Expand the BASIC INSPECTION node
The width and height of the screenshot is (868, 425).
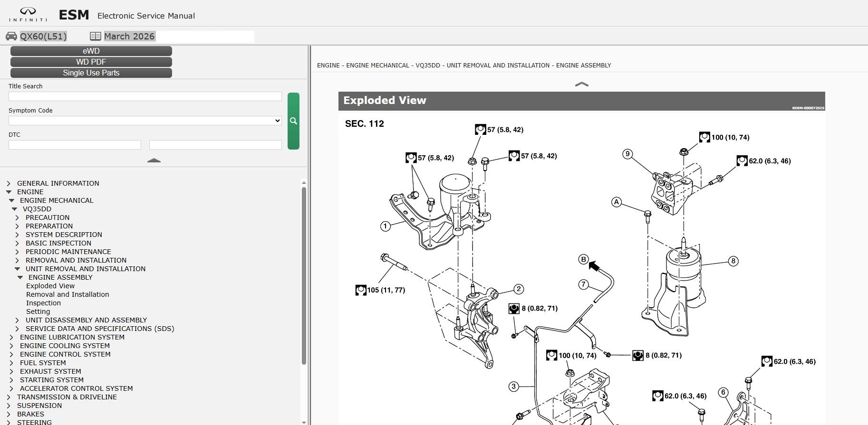pos(17,243)
